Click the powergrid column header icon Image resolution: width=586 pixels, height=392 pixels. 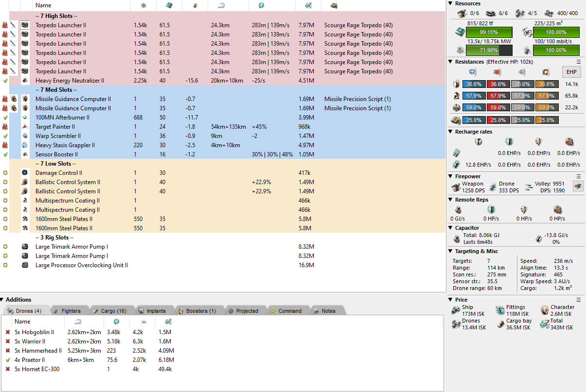143,5
